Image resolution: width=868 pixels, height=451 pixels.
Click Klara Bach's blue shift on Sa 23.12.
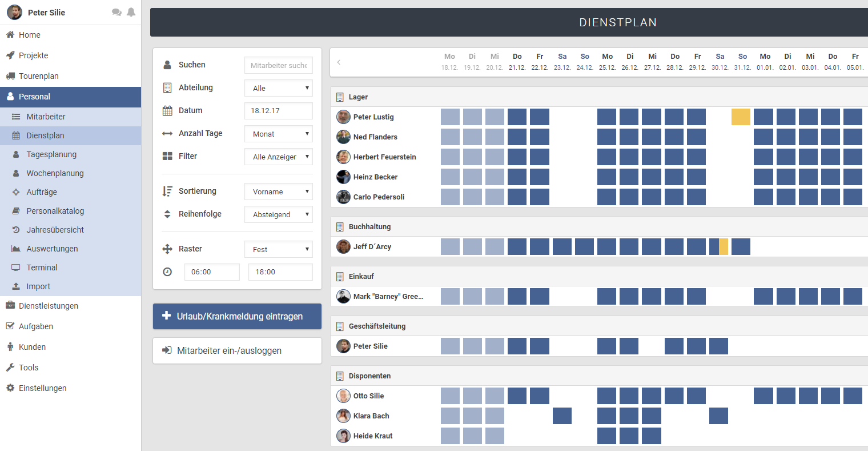(562, 416)
